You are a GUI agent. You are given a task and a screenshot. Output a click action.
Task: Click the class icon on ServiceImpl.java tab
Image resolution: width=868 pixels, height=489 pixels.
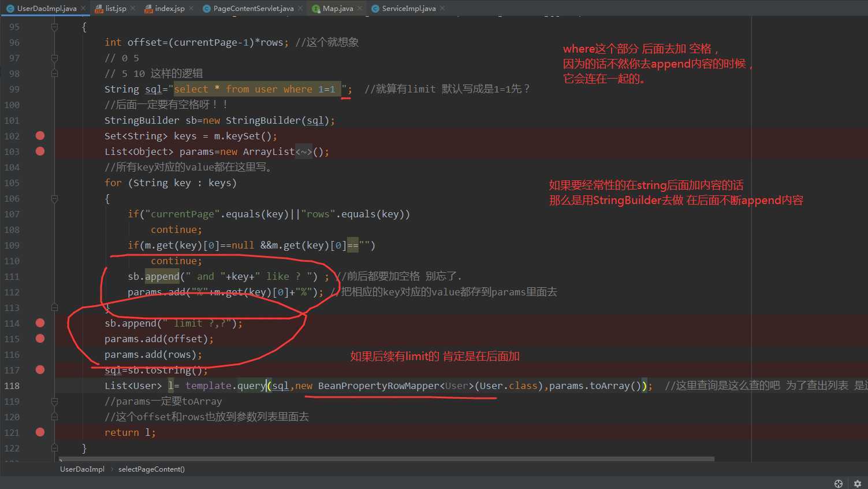[x=375, y=9]
